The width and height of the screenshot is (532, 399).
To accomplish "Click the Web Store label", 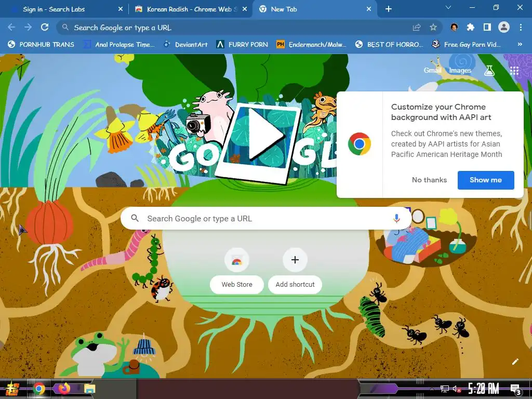I will point(237,285).
